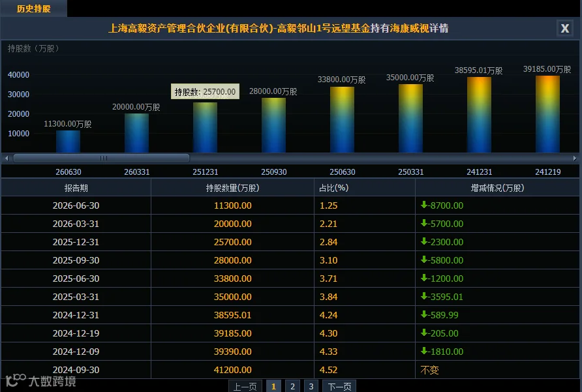The width and height of the screenshot is (582, 392).
Task: Select the 2024-09-30 report date cell
Action: click(76, 369)
